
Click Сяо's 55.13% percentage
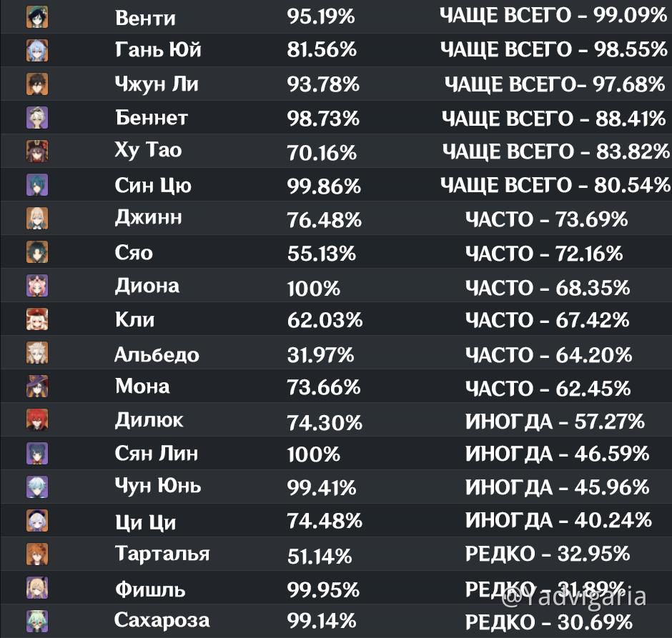[322, 254]
